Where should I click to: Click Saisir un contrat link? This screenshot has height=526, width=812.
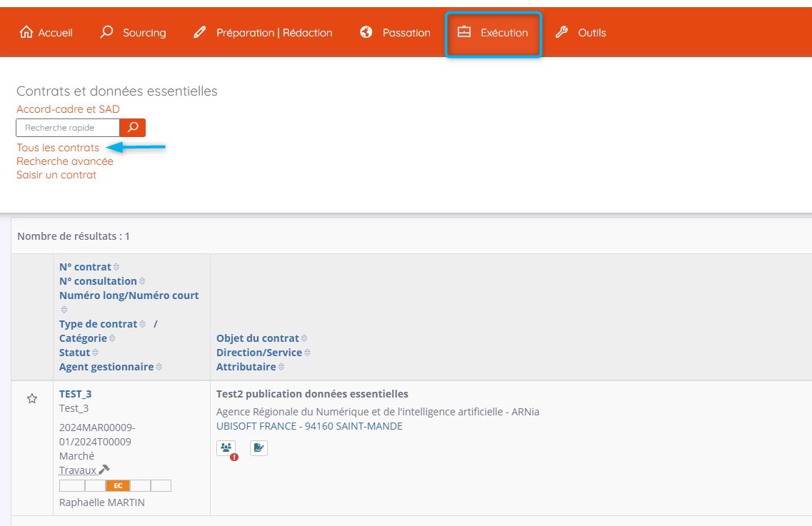tap(56, 175)
